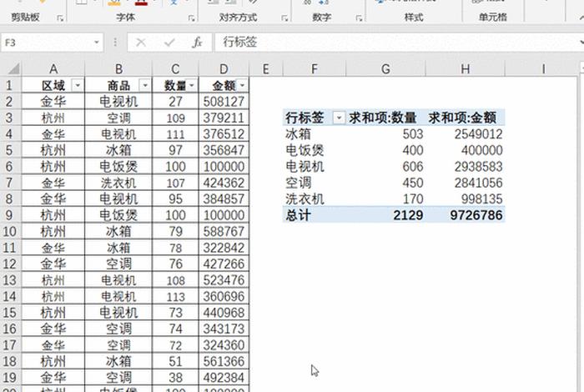Select row 10 header

point(10,232)
